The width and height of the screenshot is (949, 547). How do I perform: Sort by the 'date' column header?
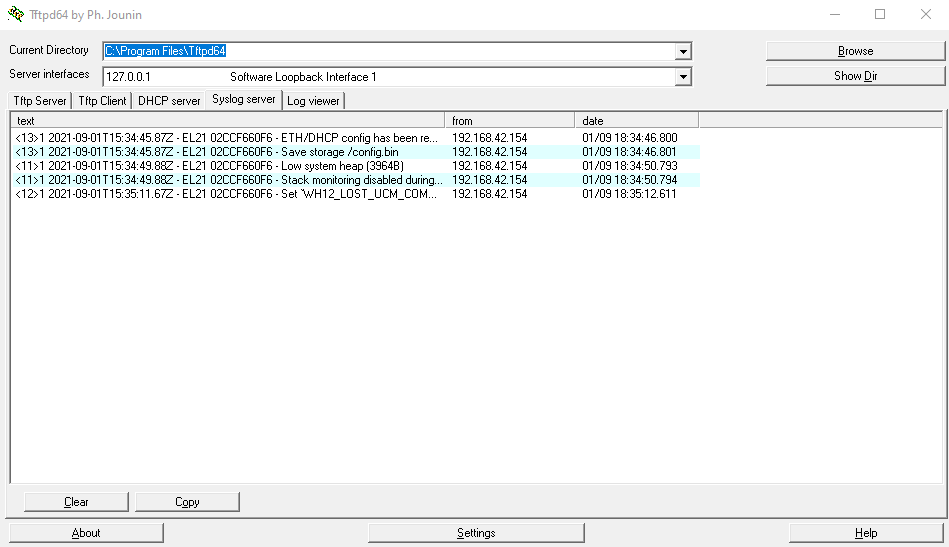[x=636, y=121]
